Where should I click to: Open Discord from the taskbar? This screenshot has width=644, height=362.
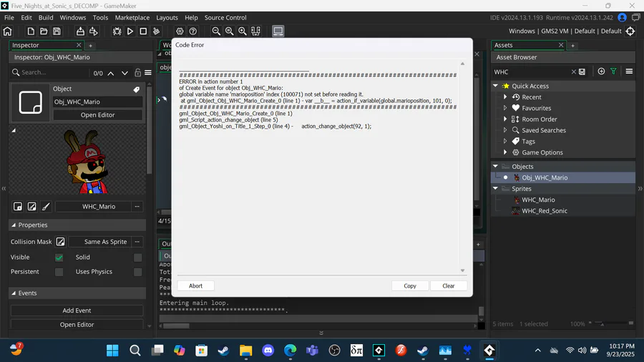point(268,350)
